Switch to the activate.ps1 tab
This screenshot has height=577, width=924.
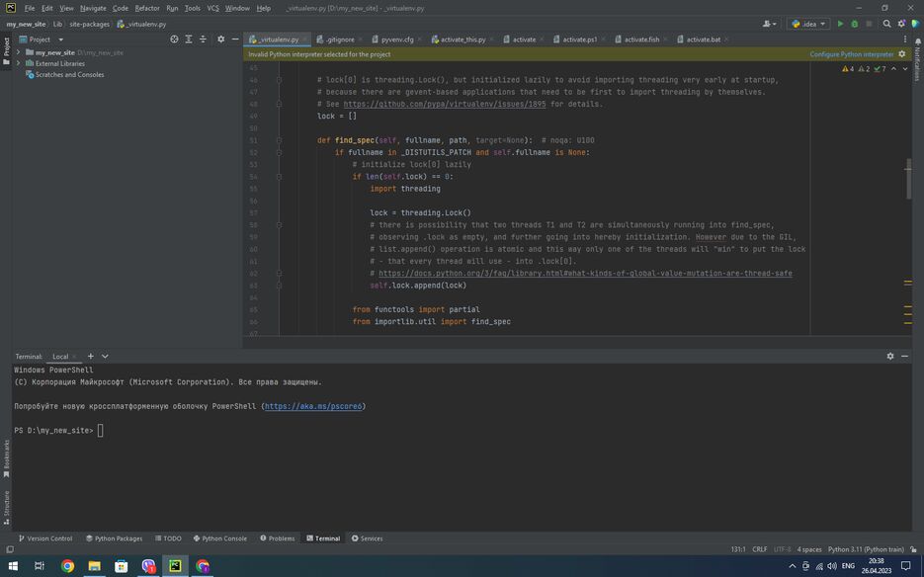click(579, 39)
